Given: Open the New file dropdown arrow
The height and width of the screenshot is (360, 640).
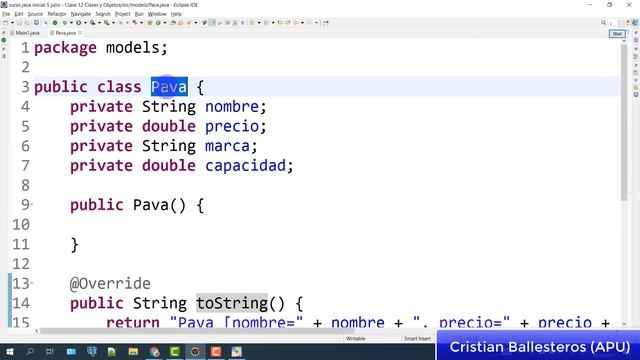Looking at the screenshot, I should pyautogui.click(x=12, y=23).
